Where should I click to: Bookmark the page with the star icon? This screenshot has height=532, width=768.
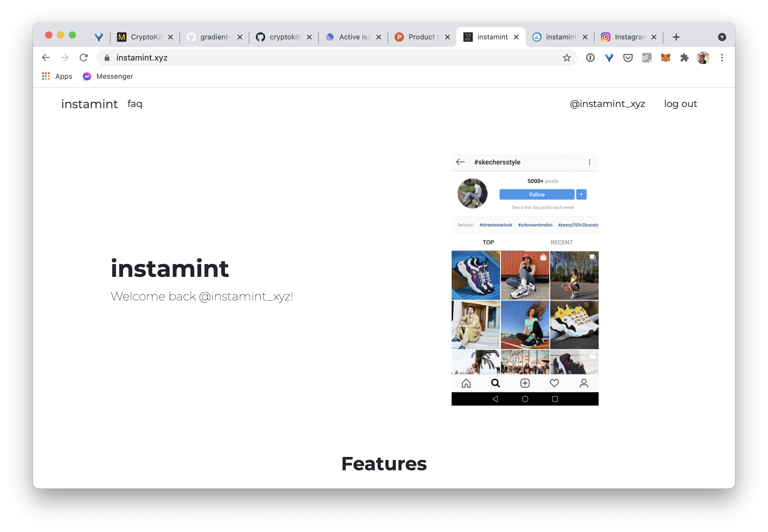(x=567, y=57)
